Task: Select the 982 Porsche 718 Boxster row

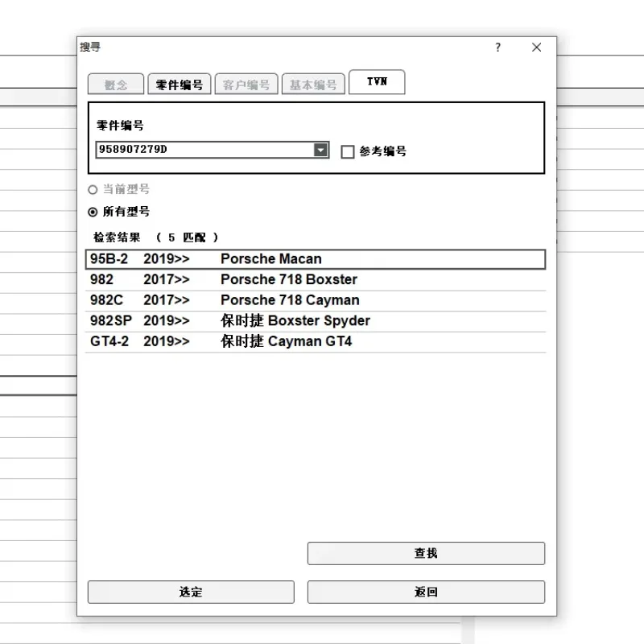Action: [316, 279]
